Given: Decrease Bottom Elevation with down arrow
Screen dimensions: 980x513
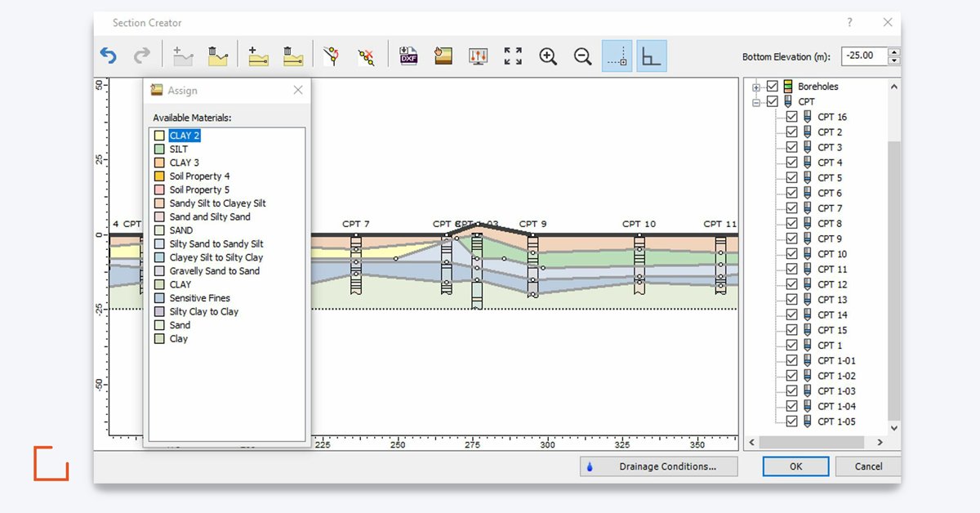Looking at the screenshot, I should (x=893, y=61).
